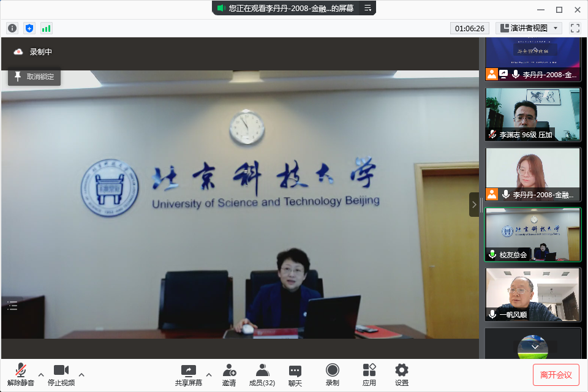Open the chat panel 聊天
The image size is (588, 392).
(295, 375)
